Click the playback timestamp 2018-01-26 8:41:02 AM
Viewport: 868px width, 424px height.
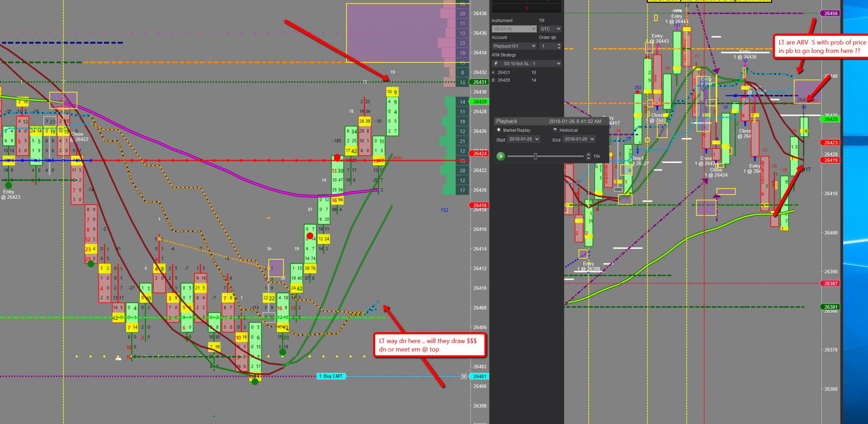[575, 121]
